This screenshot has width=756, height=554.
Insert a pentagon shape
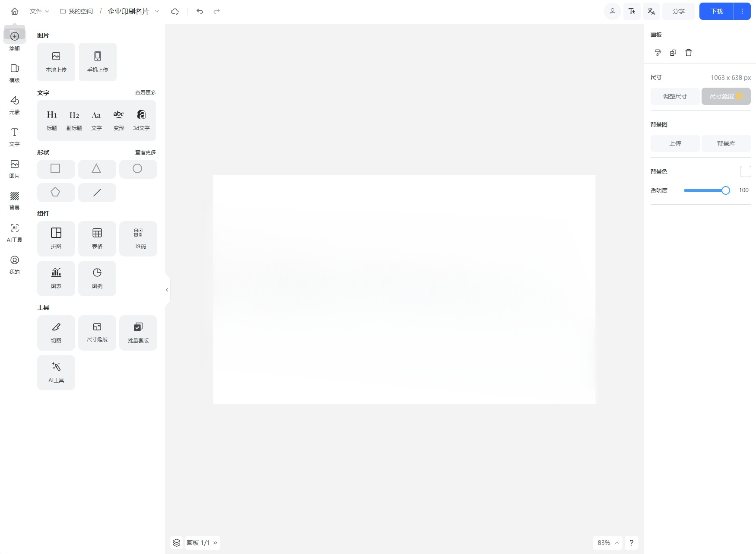(x=56, y=192)
